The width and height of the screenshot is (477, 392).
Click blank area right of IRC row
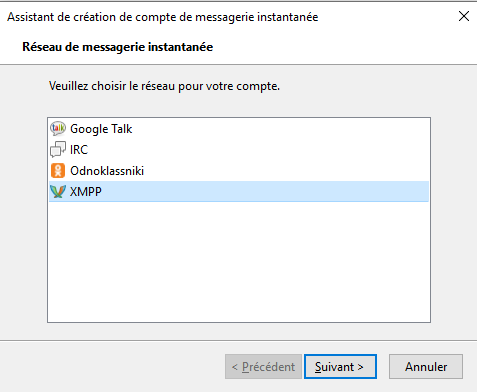258,150
